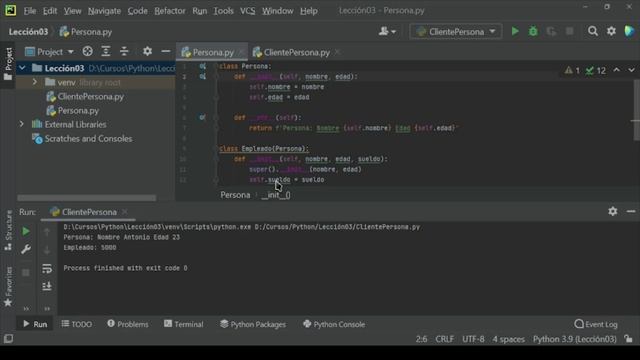Hide the Project tool window
Image resolution: width=640 pixels, height=360 pixels.
(165, 51)
